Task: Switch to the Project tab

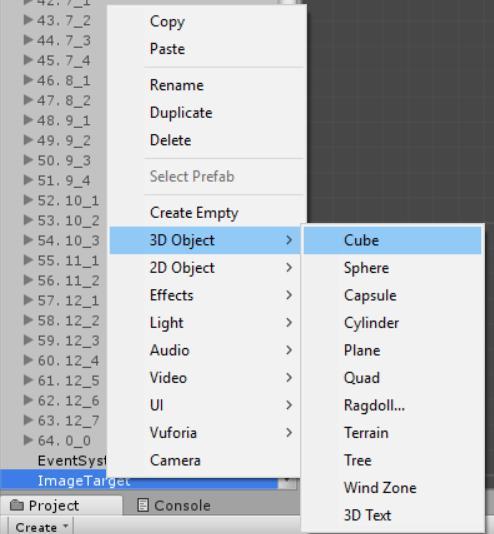Action: [61, 505]
